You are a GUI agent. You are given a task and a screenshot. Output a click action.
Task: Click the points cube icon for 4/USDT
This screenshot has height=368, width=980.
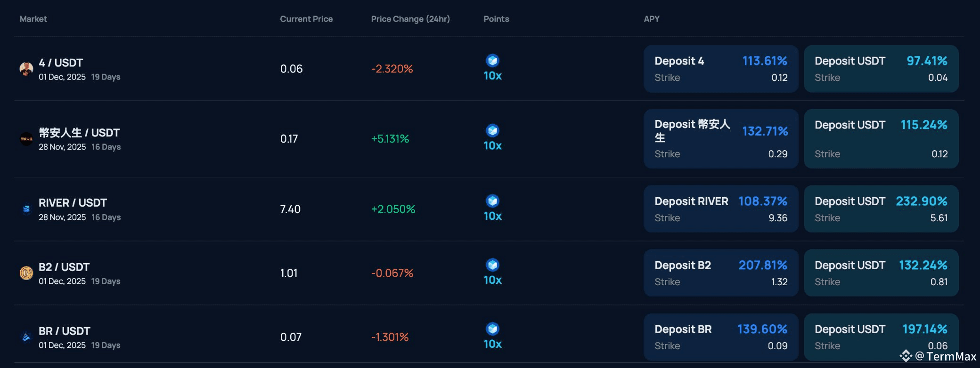[493, 61]
